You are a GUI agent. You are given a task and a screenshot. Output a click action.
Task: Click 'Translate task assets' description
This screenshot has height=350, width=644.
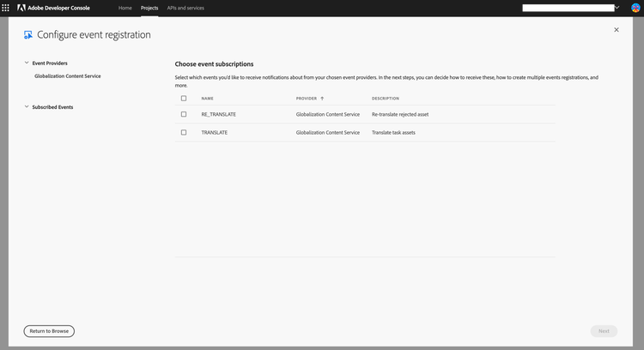click(393, 132)
